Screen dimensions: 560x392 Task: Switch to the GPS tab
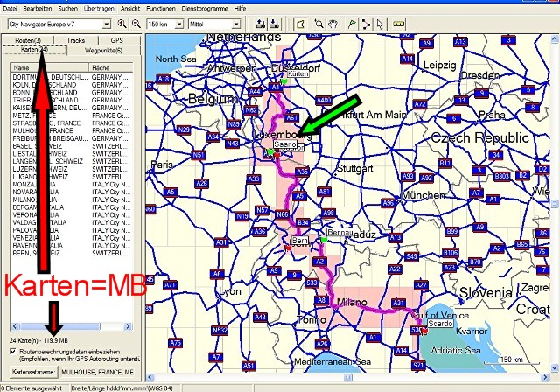pyautogui.click(x=117, y=40)
